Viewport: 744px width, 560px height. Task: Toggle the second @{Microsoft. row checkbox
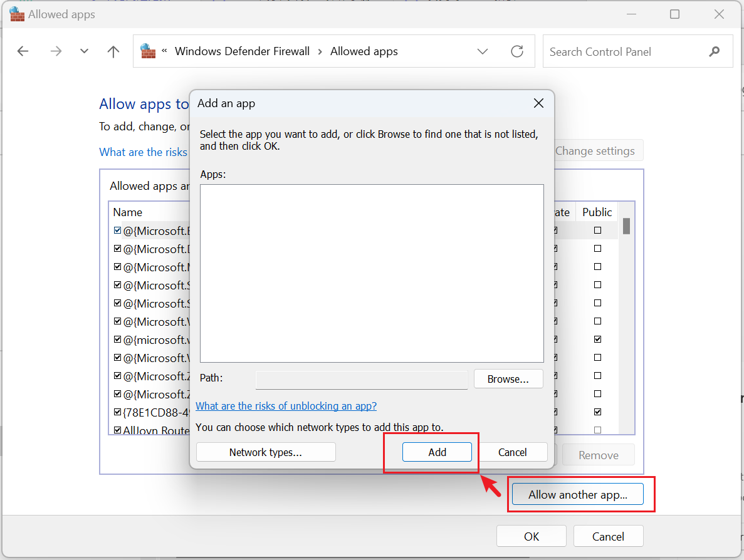pos(118,249)
